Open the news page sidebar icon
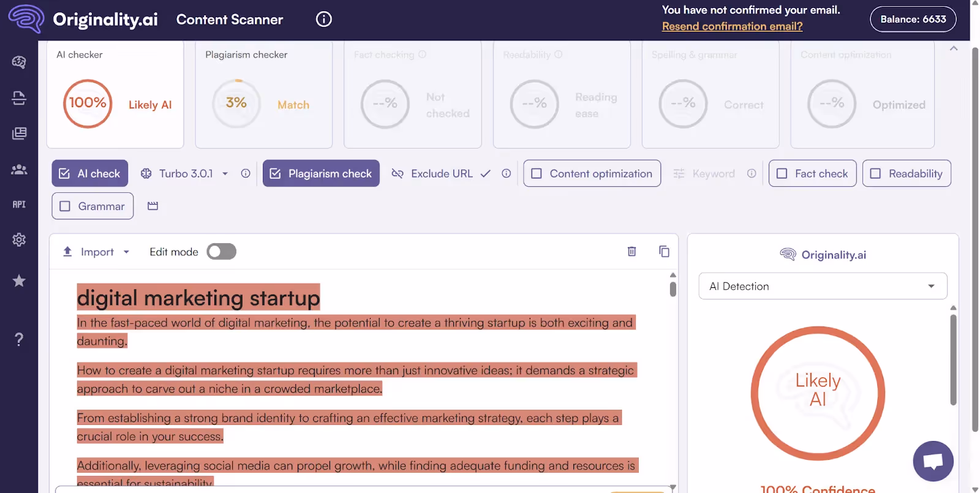The image size is (980, 493). (19, 134)
